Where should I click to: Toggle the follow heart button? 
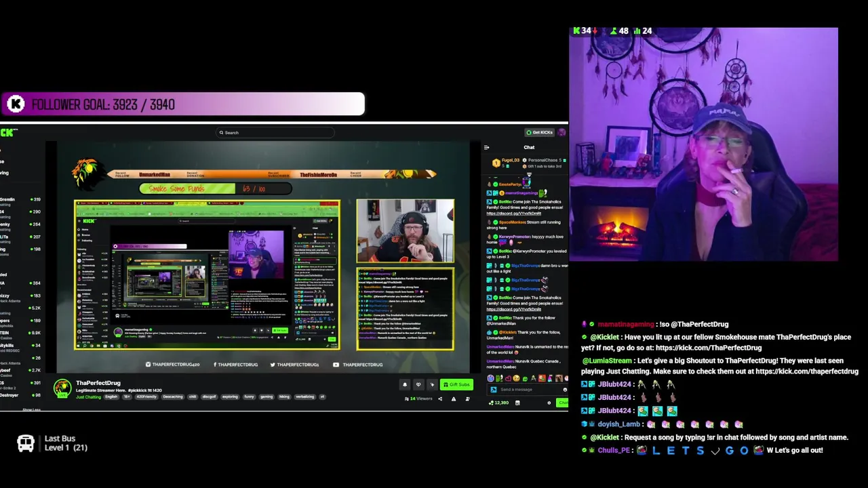point(418,384)
